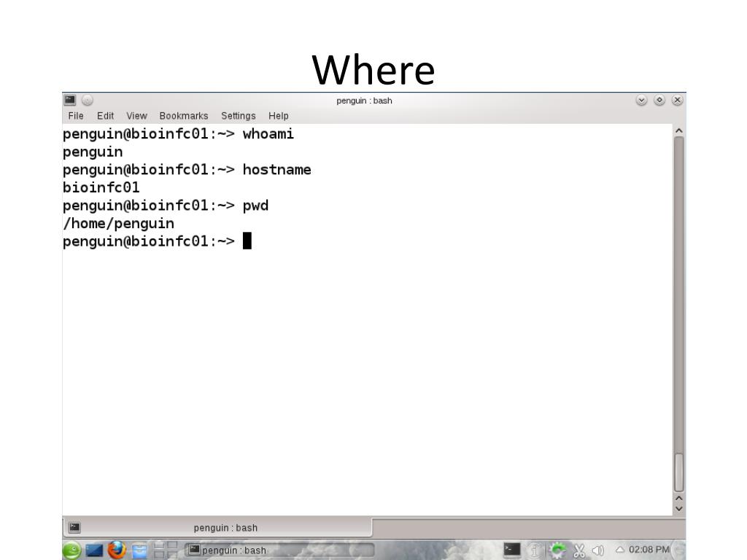Click the 02:08 PM clock
Screen dimensions: 747x560
coord(649,550)
